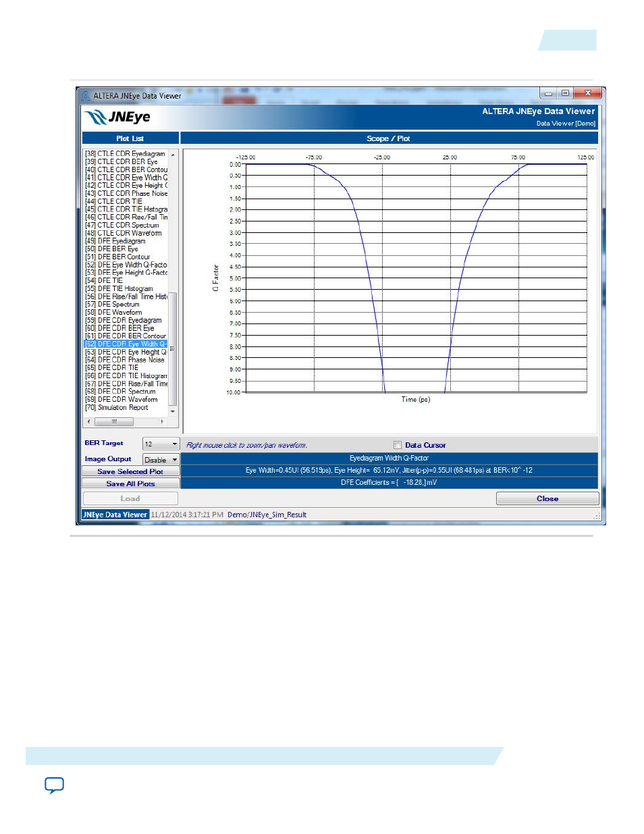Image resolution: width=644 pixels, height=834 pixels.
Task: Click the comment bubble icon at page bottom
Action: point(54,785)
